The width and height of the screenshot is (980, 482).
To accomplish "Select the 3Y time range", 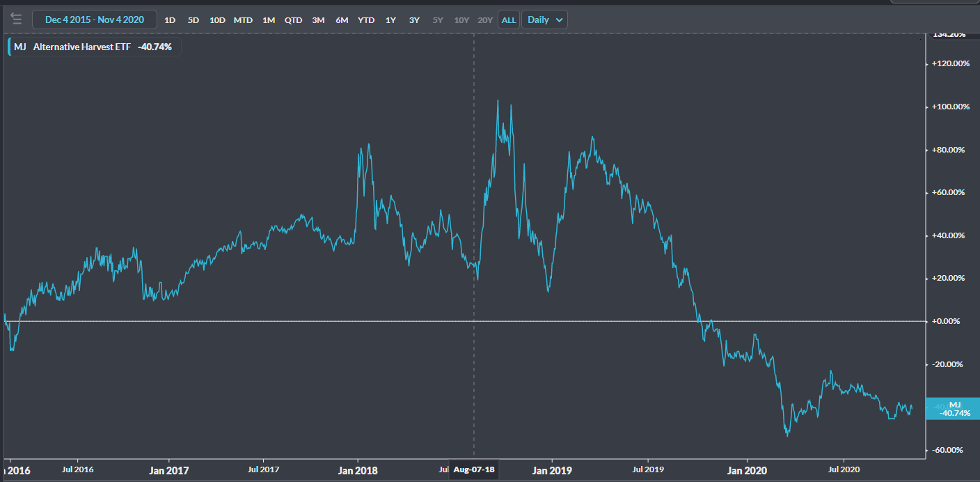I will pyautogui.click(x=414, y=20).
